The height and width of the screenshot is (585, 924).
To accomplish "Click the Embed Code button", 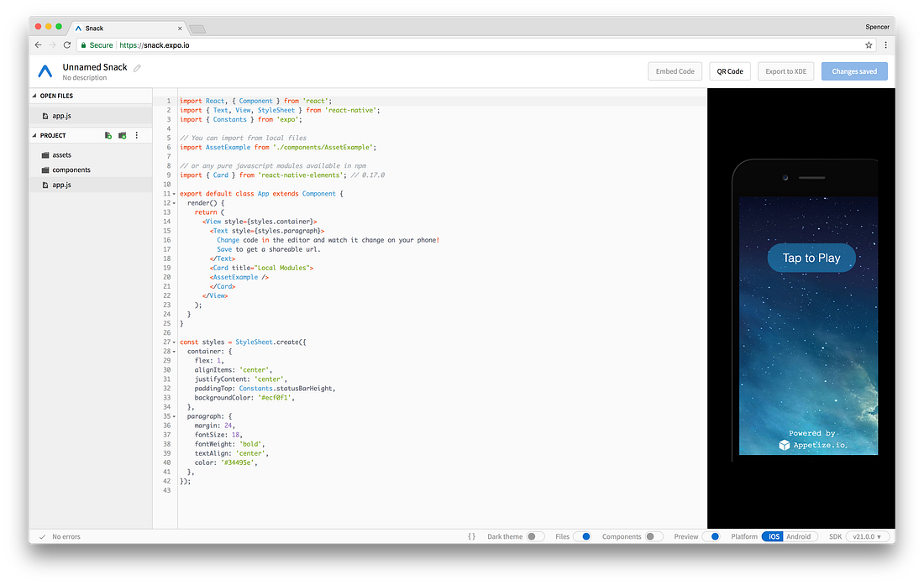I will pos(675,71).
